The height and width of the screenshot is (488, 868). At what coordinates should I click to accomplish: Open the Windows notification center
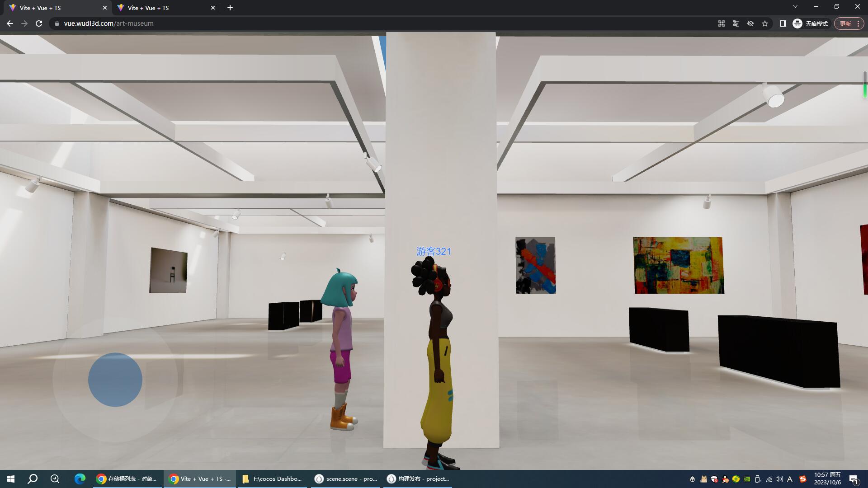point(854,479)
